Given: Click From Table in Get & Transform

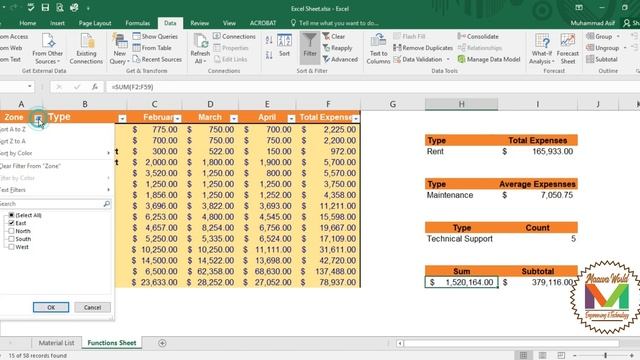Looking at the screenshot, I should point(152,48).
